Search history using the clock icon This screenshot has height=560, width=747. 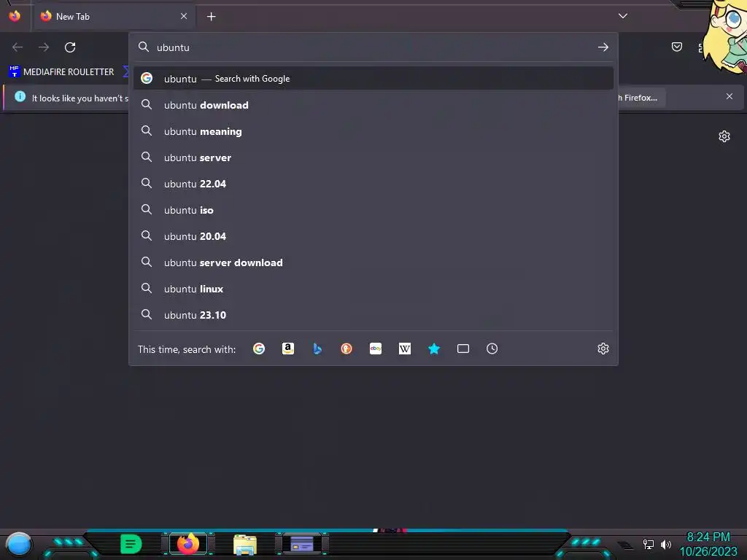[492, 349]
